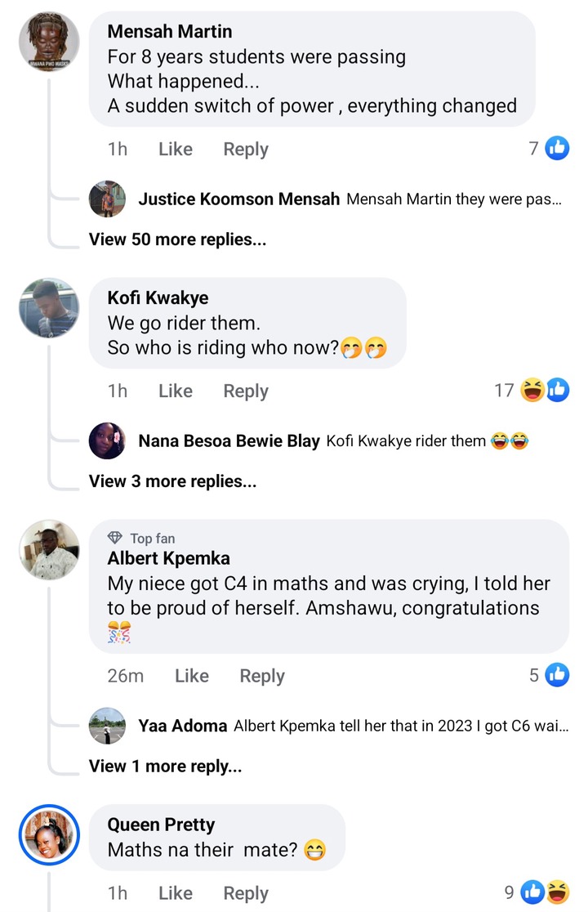Tap Nana Besoa Bewie Blay's avatar
Viewport: 588px width, 912px height.
click(107, 441)
